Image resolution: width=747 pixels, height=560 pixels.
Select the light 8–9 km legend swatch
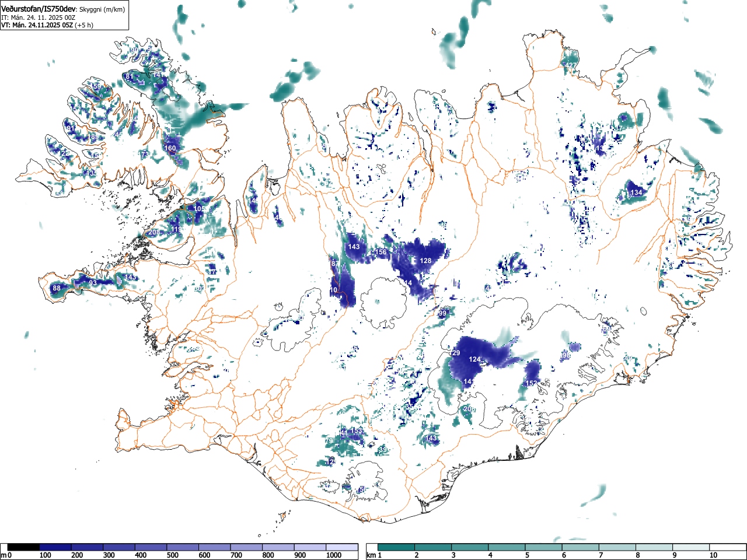(x=655, y=547)
